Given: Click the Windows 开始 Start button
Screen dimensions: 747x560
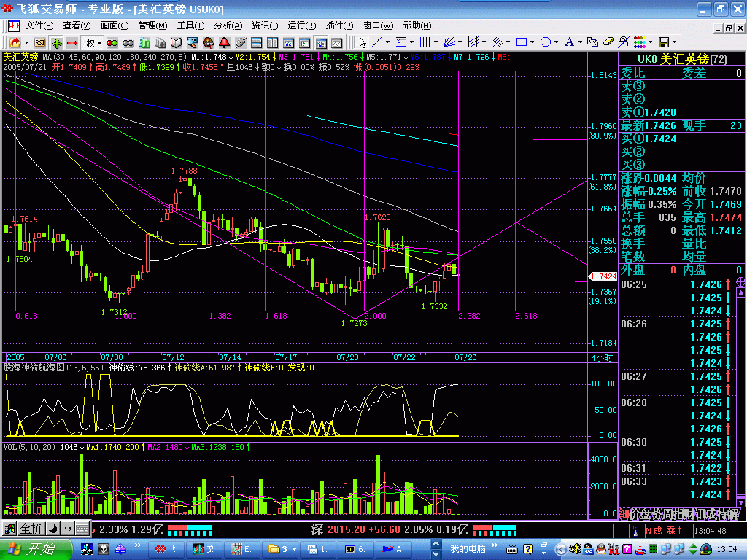Looking at the screenshot, I should pyautogui.click(x=36, y=549).
